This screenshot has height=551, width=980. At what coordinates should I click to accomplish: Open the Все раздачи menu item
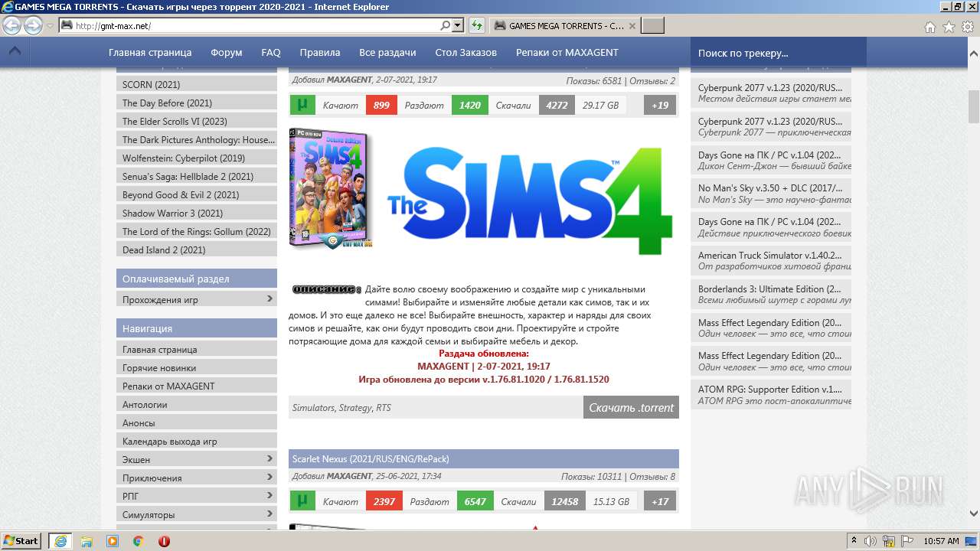[387, 53]
